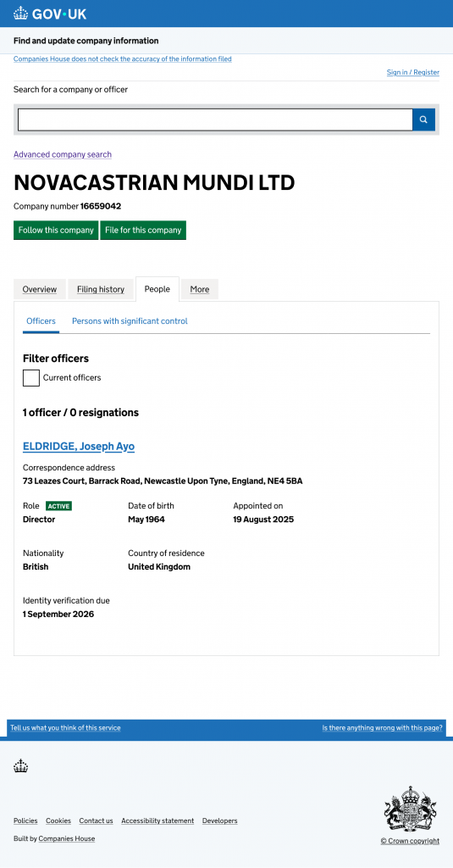Open the Contact us footer link
Screen dimensions: 453x868
pos(96,821)
